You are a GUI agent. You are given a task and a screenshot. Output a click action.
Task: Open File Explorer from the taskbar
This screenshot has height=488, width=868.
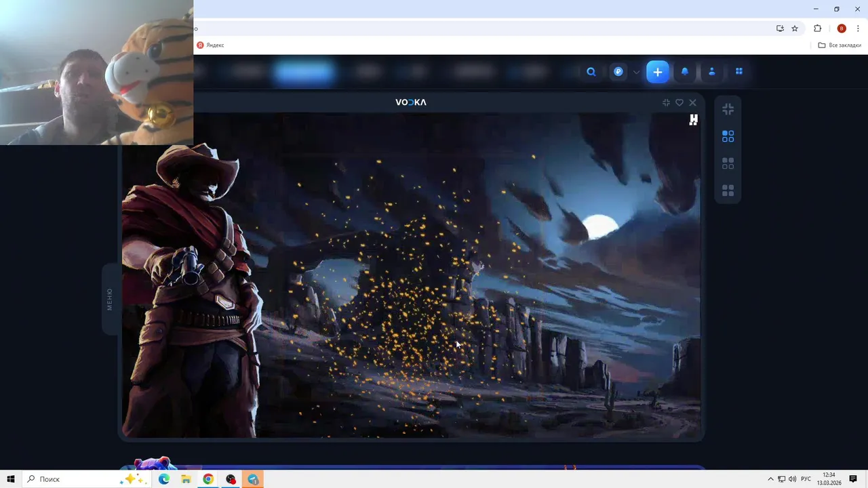tap(186, 479)
